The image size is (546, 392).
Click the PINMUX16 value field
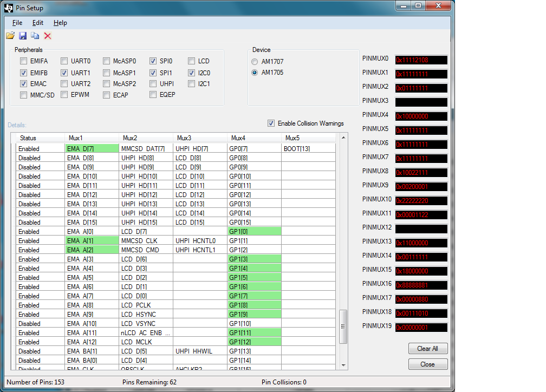click(x=421, y=285)
